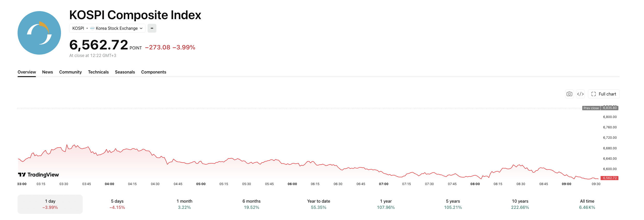Choose the 5 years range

[453, 204]
